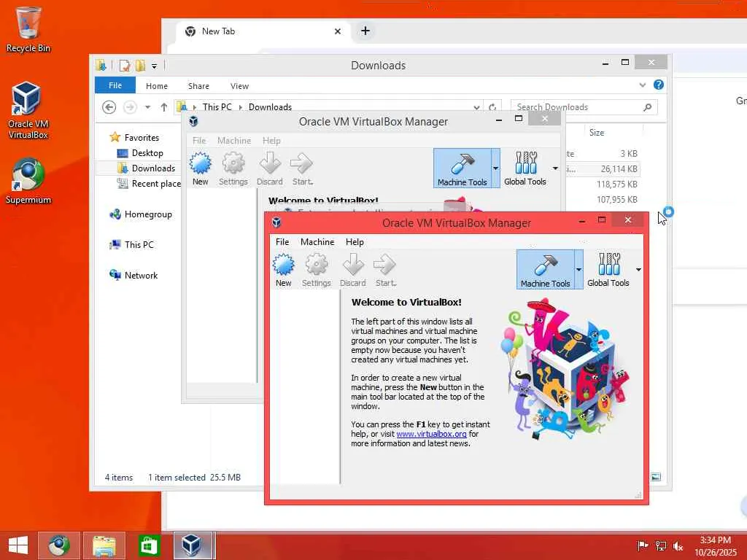Expand Machine Tools dropdown arrow in front VirtualBox
The width and height of the screenshot is (747, 560).
click(x=578, y=270)
